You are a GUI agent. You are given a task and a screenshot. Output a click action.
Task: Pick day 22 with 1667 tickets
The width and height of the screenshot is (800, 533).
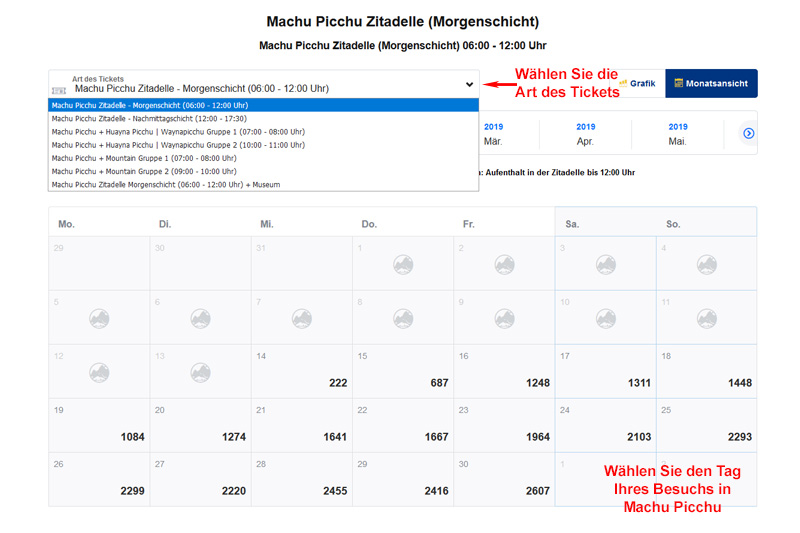pos(403,425)
